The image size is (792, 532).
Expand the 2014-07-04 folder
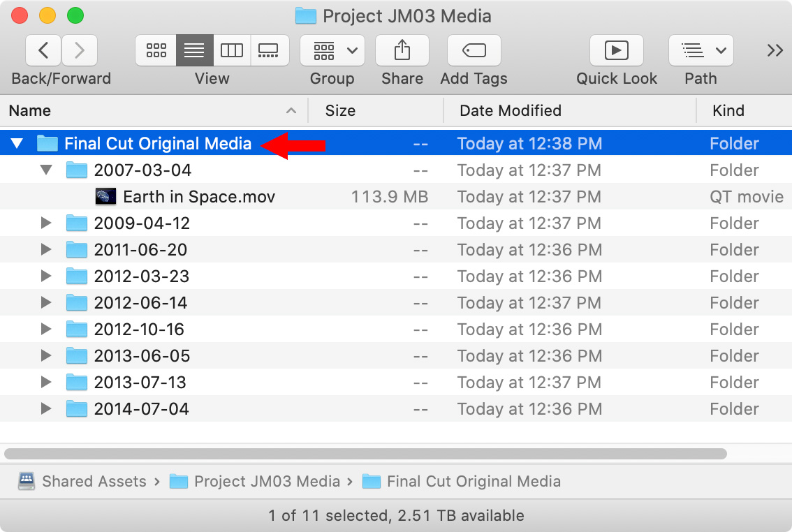pos(46,408)
